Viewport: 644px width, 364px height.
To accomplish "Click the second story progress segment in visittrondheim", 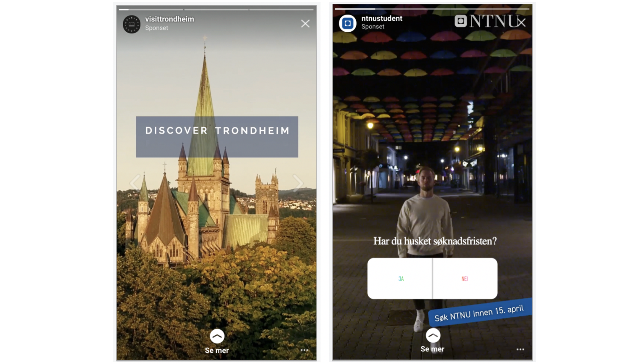I will [x=216, y=9].
